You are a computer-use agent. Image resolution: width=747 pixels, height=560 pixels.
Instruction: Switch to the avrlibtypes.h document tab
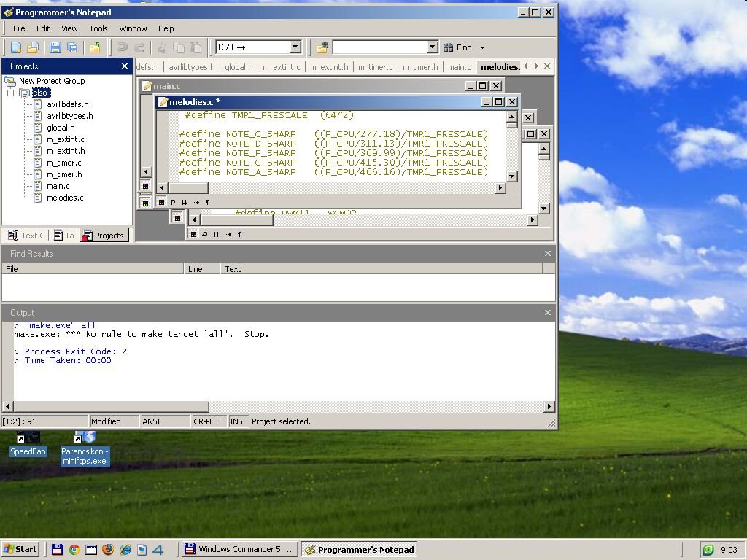[192, 67]
